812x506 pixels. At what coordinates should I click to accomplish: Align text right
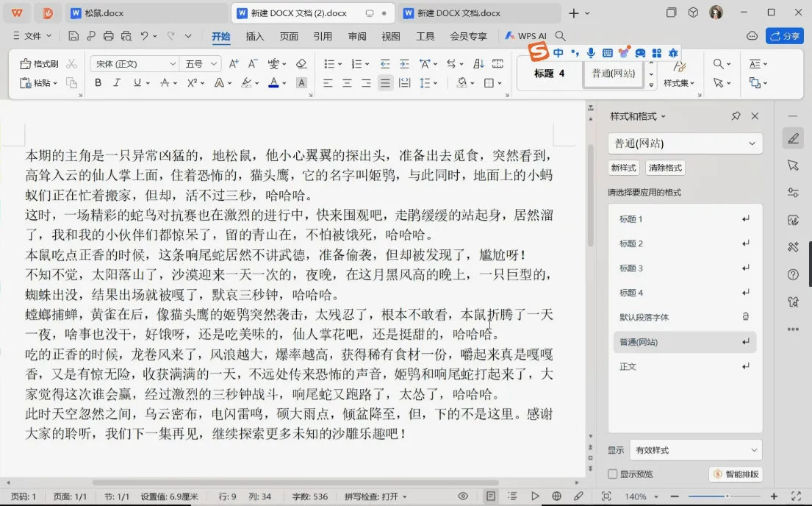point(366,83)
